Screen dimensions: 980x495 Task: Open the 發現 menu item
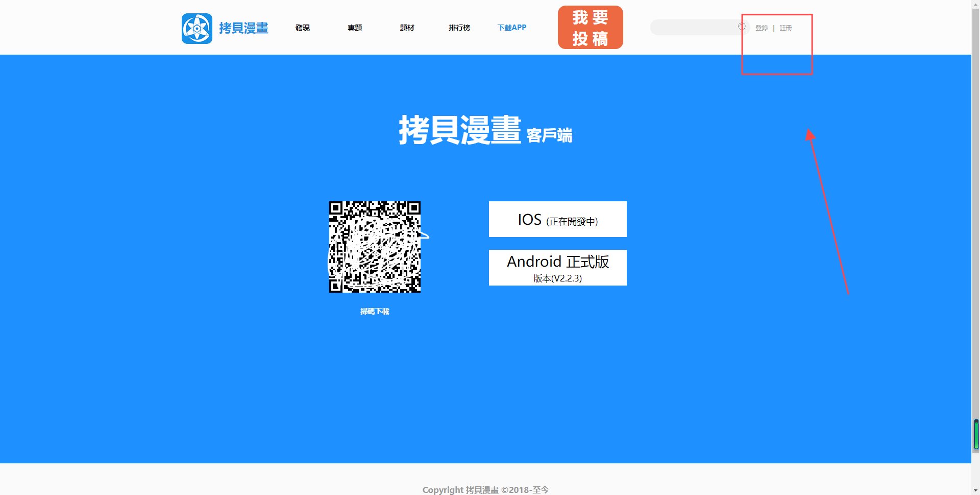pos(303,28)
